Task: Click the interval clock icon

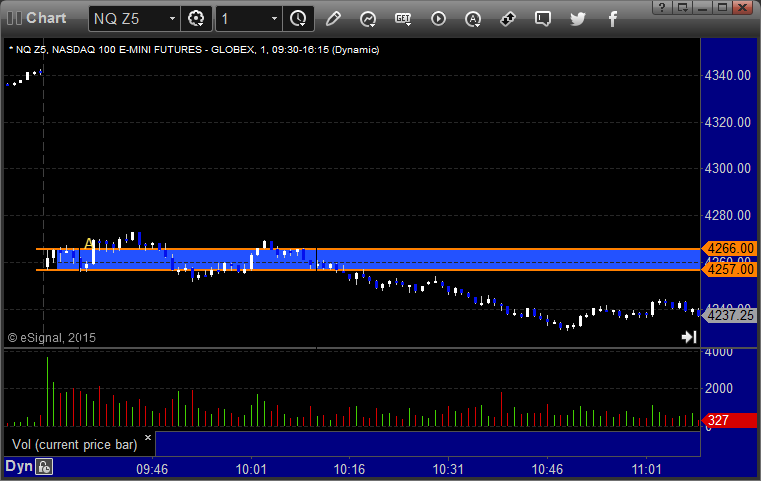Action: tap(297, 18)
